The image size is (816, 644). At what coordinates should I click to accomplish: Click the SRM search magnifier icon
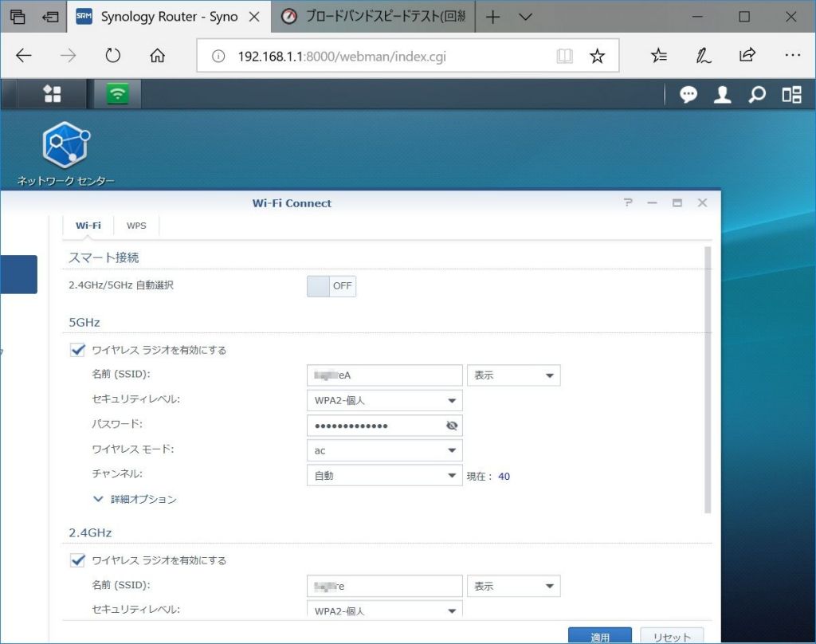coord(757,95)
